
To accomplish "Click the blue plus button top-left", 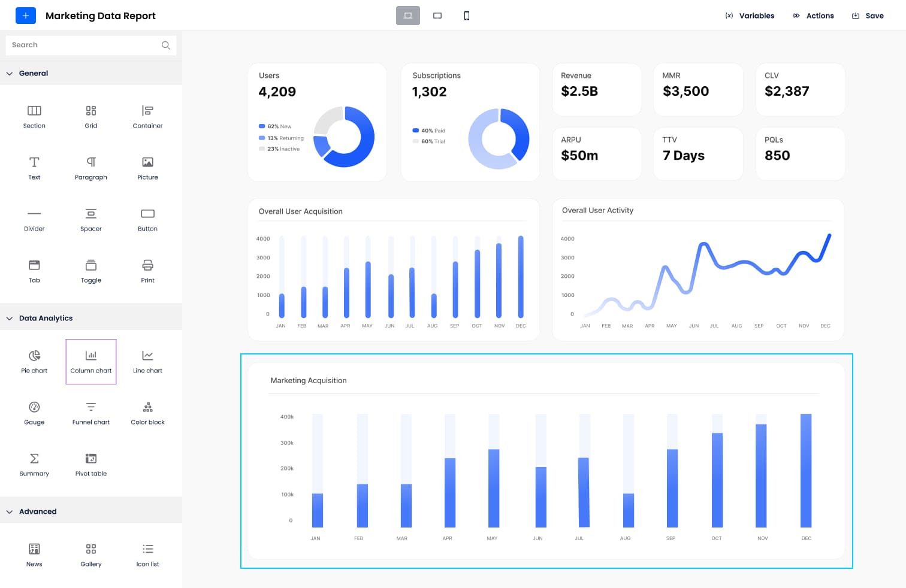I will [26, 16].
